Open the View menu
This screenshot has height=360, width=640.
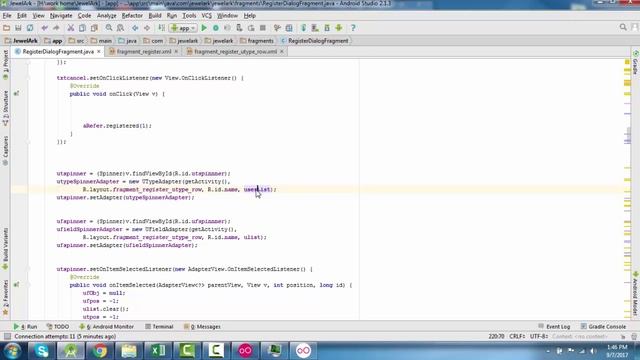pos(38,16)
